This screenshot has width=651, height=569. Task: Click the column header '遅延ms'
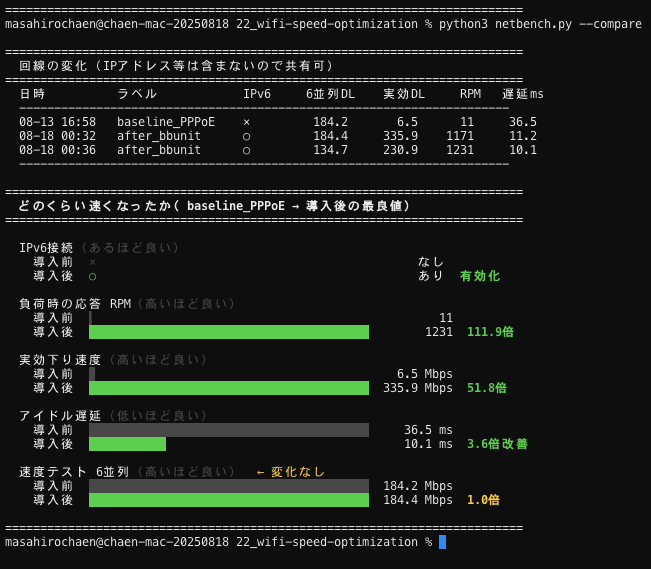pos(523,94)
